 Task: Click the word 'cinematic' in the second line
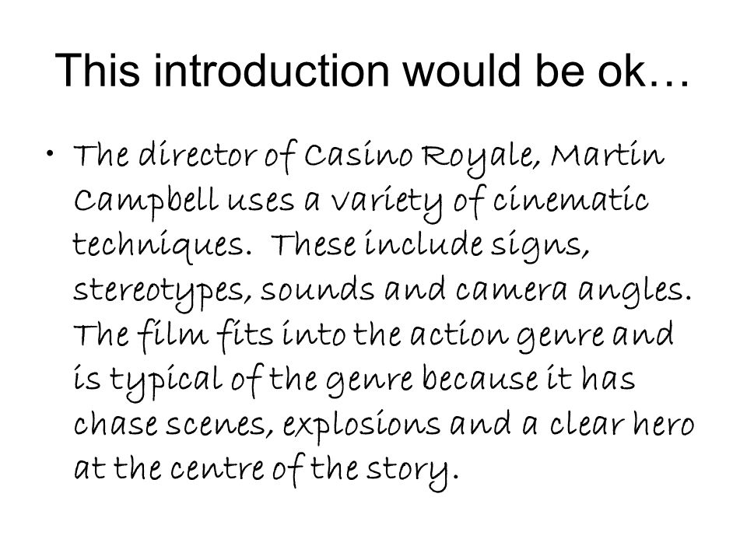click(x=570, y=200)
